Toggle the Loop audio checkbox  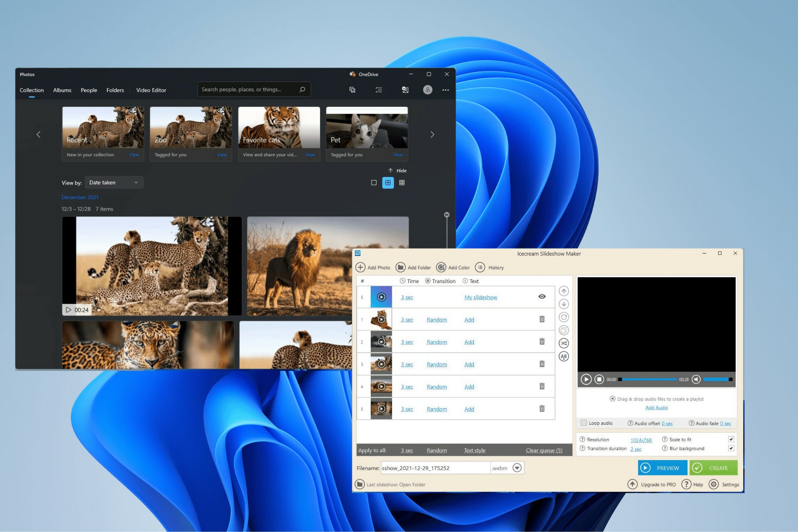click(x=584, y=423)
